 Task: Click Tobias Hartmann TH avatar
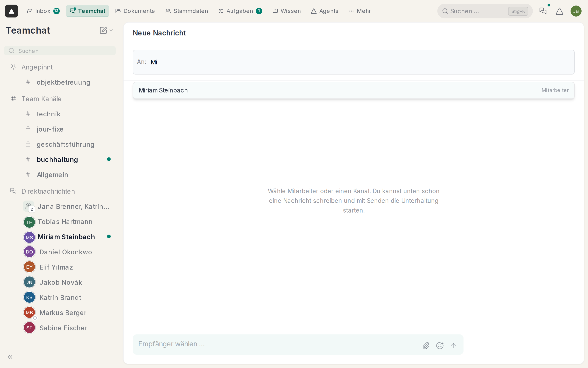29,222
